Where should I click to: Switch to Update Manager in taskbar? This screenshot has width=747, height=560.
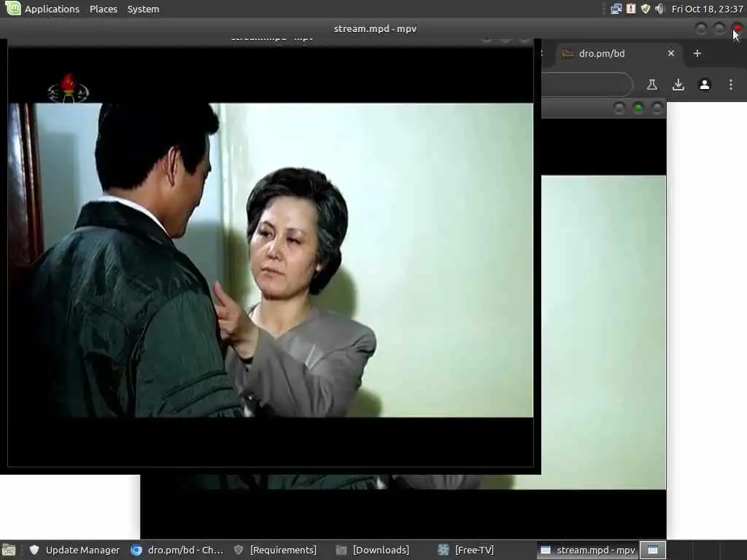[74, 550]
